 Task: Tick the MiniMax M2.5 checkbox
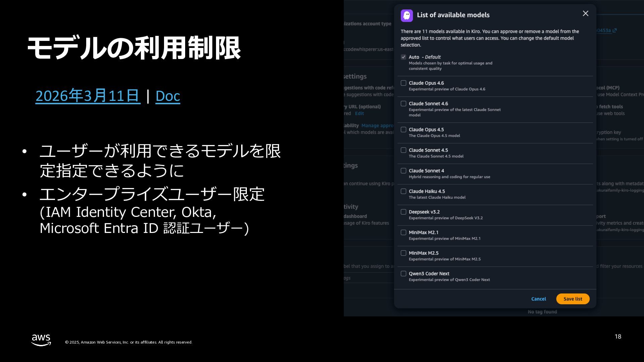(404, 253)
